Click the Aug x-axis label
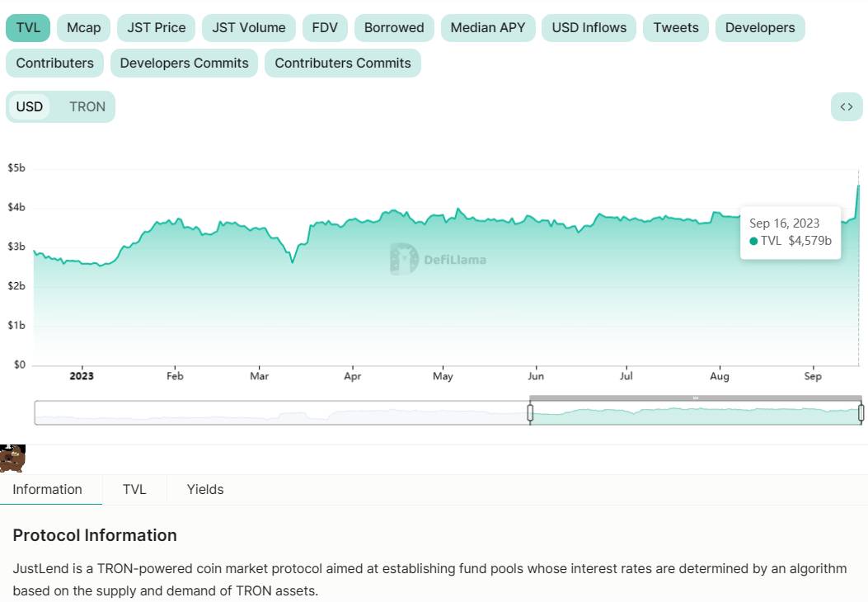868x602 pixels. point(719,377)
